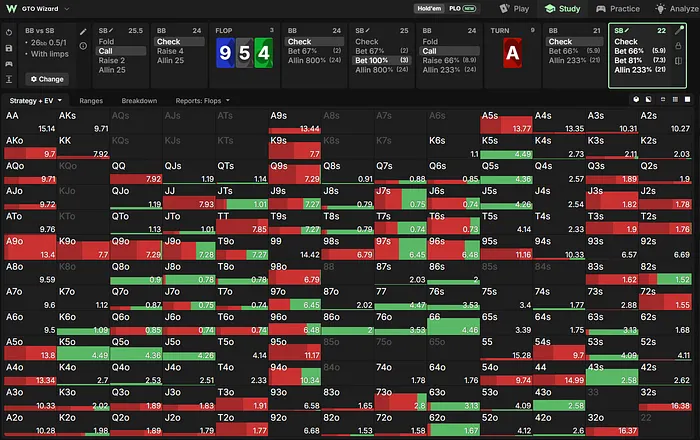
Task: Click the game controller icon in left sidebar
Action: 9,64
